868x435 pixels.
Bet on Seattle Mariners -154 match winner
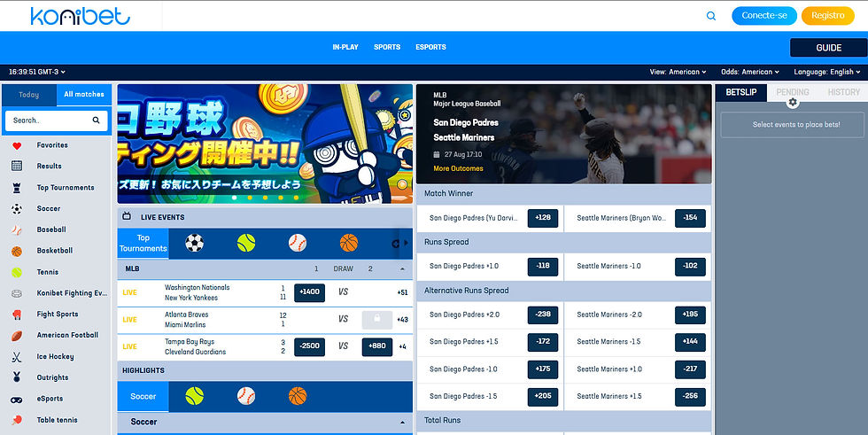(x=690, y=218)
